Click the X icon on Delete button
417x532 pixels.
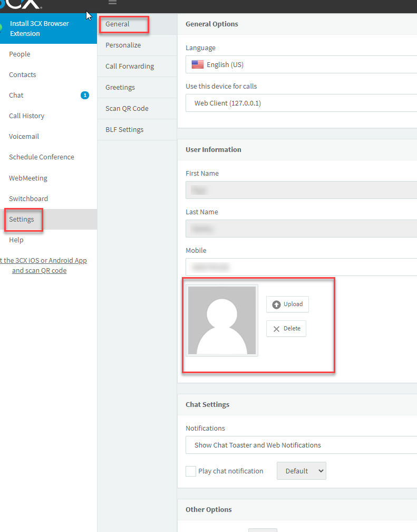pos(277,329)
